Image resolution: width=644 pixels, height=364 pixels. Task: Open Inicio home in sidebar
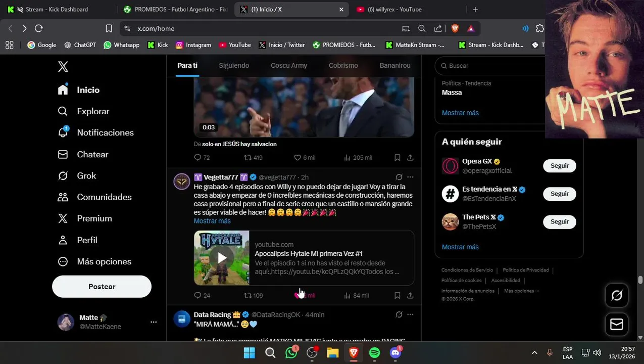pos(79,90)
